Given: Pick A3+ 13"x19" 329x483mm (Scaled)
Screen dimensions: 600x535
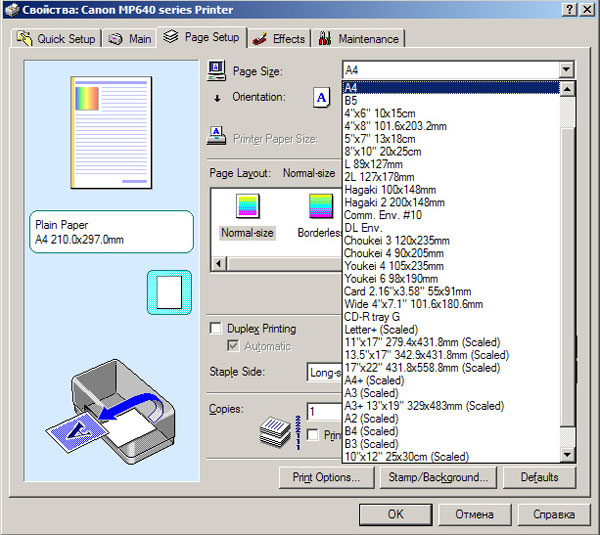Looking at the screenshot, I should click(x=451, y=406).
